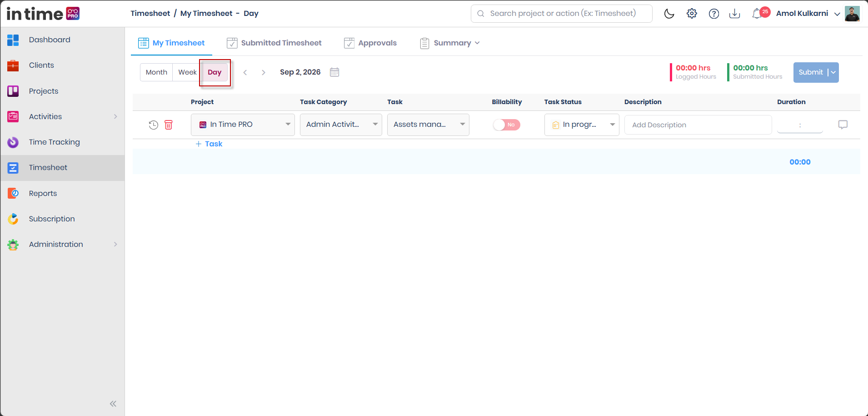Open help question mark icon
The height and width of the screenshot is (416, 868).
point(714,14)
